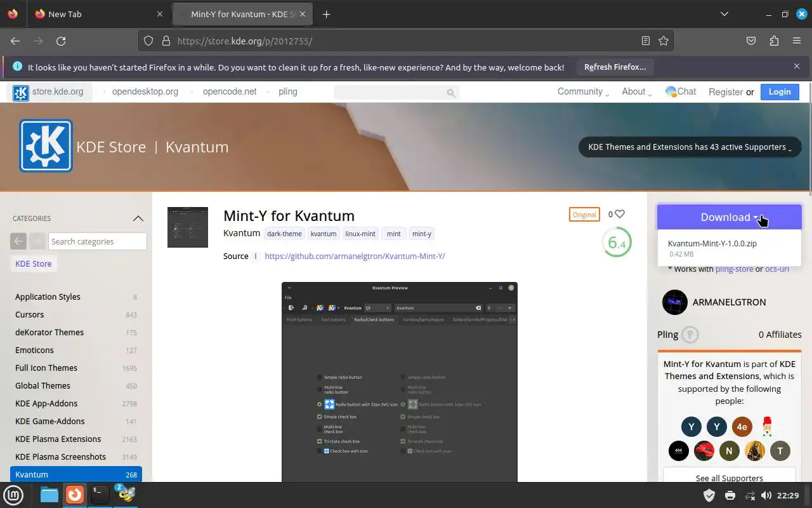
Task: Dismiss the Refresh Firefox notification bar
Action: pos(797,66)
